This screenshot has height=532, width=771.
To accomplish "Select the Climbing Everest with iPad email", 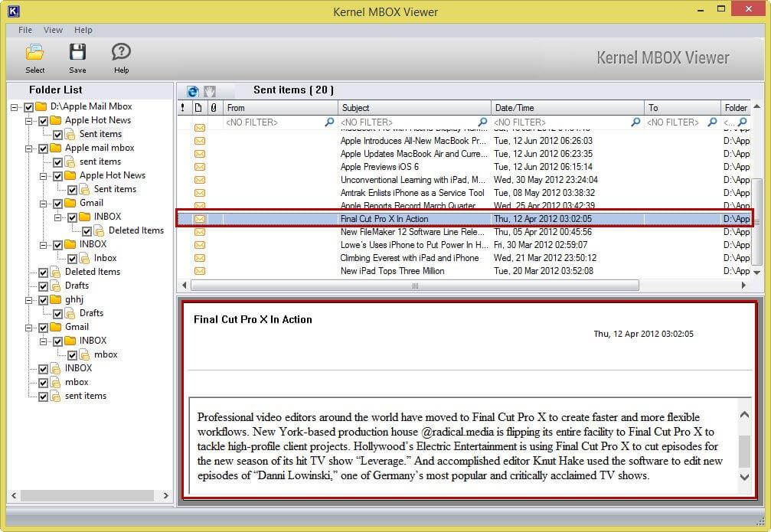I will [464, 258].
